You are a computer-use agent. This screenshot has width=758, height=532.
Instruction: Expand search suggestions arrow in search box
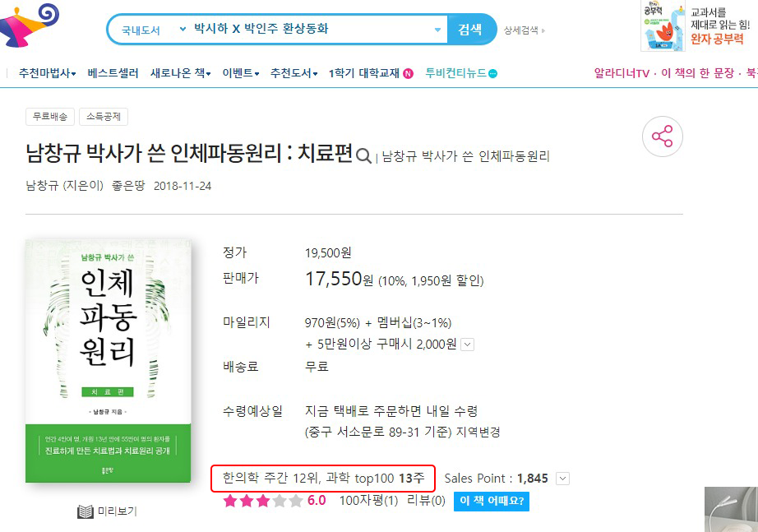(437, 30)
